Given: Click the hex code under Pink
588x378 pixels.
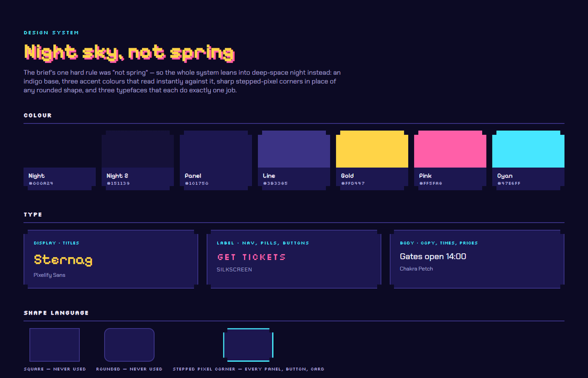Looking at the screenshot, I should [431, 183].
